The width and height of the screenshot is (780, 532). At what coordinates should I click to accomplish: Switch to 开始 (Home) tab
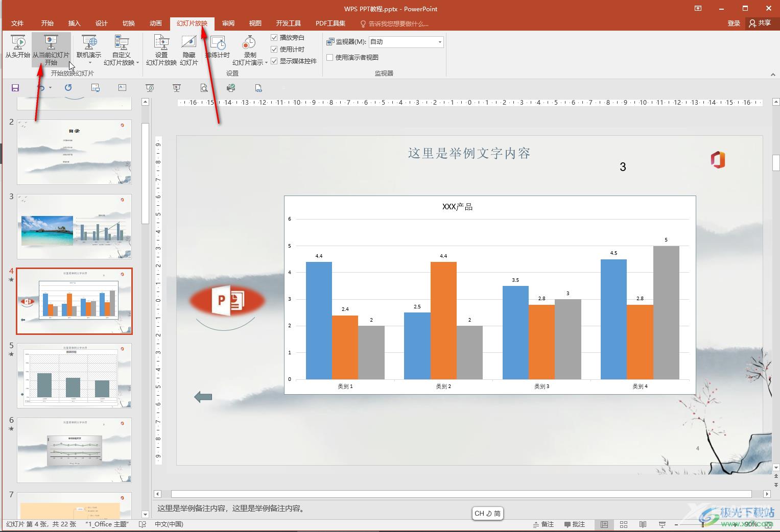pyautogui.click(x=48, y=23)
